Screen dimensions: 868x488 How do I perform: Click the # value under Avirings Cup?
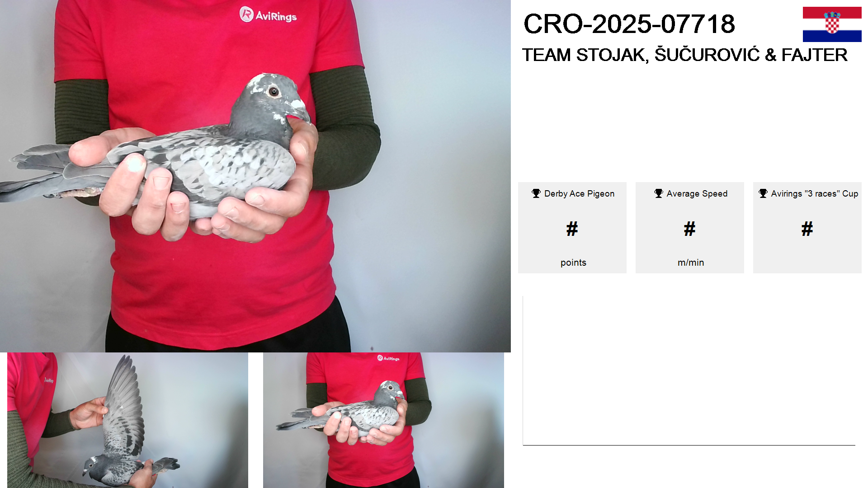tap(807, 229)
